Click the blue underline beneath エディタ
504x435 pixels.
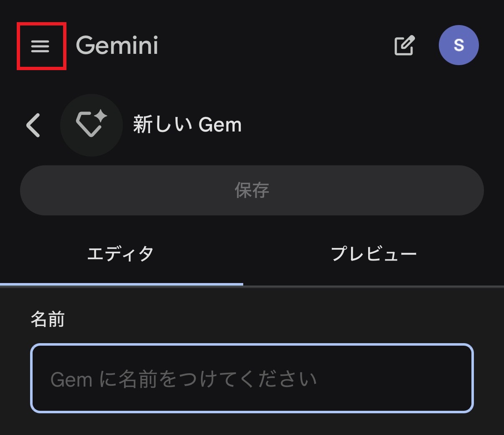(121, 284)
